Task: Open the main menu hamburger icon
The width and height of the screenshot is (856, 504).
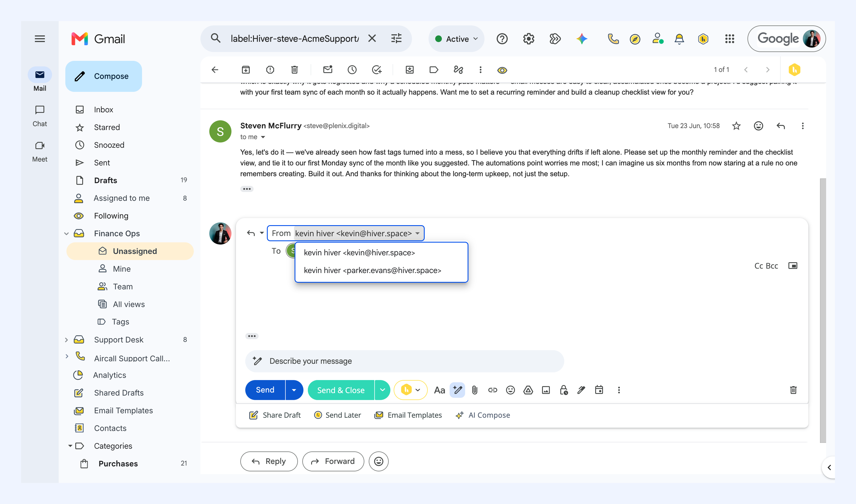Action: 40,39
